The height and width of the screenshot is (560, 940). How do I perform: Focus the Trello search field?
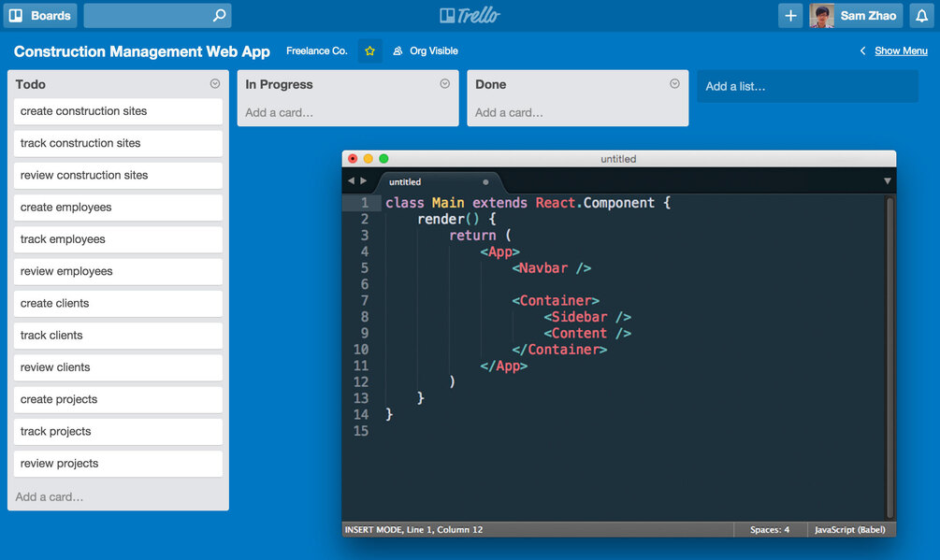coord(157,16)
